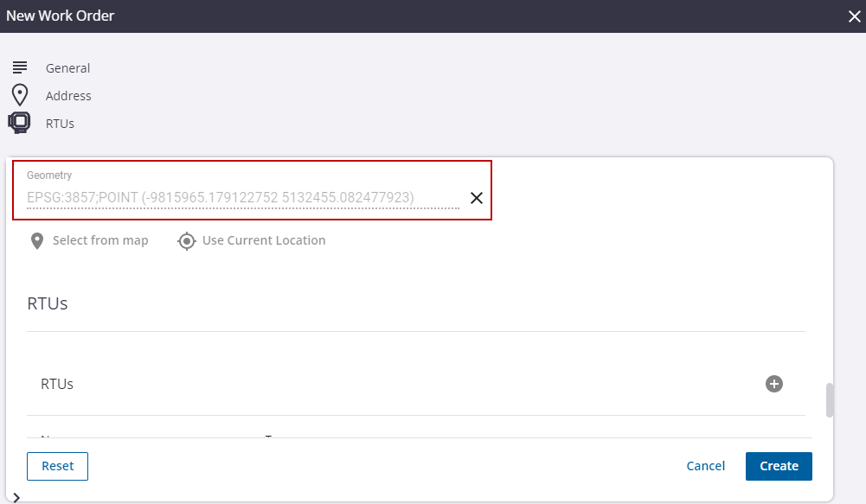Cancel the new work order
866x504 pixels.
(x=706, y=466)
